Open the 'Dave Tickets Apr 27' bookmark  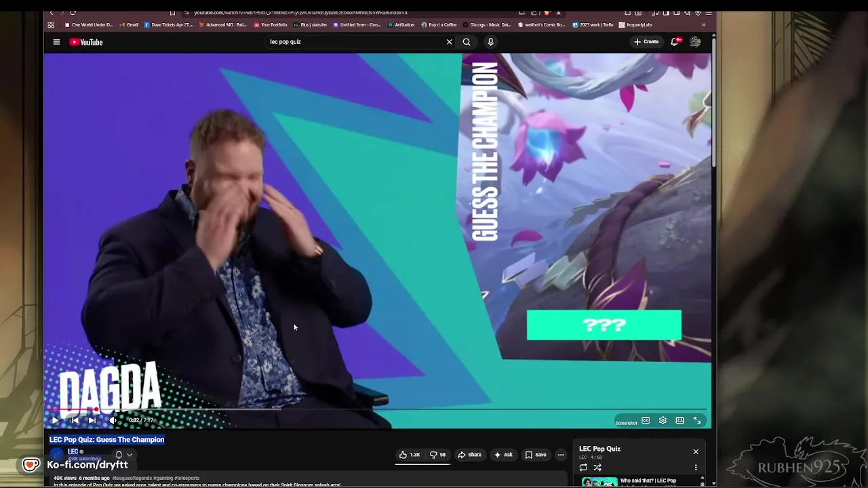(169, 25)
